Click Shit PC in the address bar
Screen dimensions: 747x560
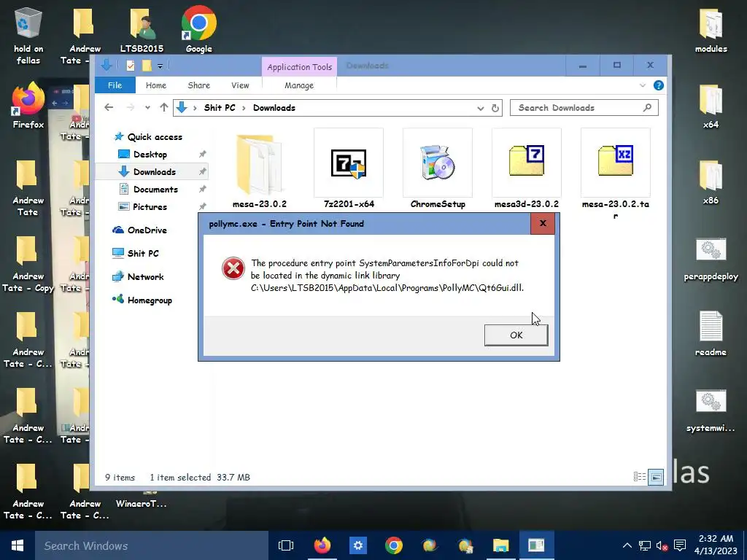click(220, 108)
